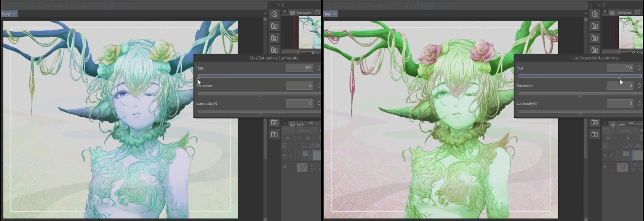
Task: Open the Navigator panel menu, right window
Action: click(x=605, y=12)
